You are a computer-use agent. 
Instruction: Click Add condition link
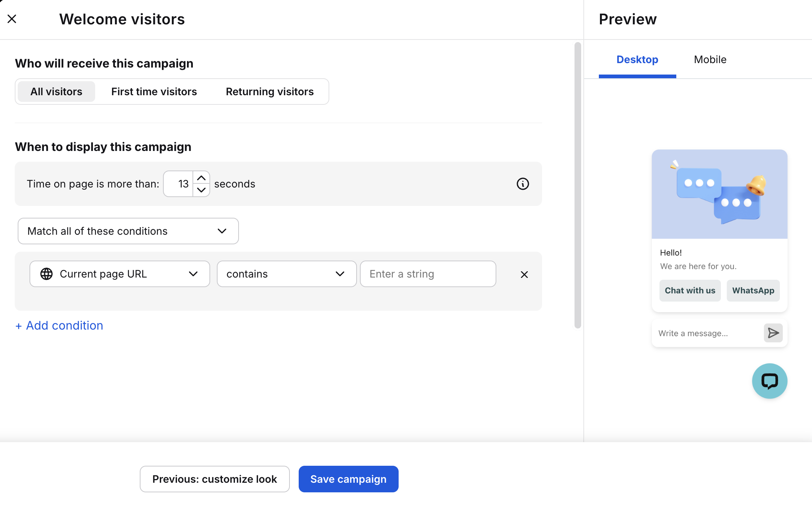click(59, 326)
